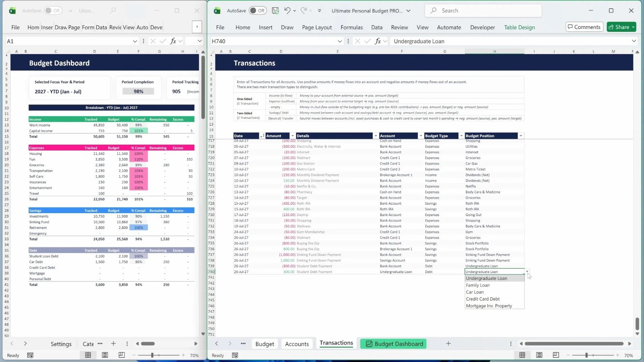Image resolution: width=644 pixels, height=362 pixels.
Task: Click the Save icon in right window
Action: pyautogui.click(x=275, y=11)
